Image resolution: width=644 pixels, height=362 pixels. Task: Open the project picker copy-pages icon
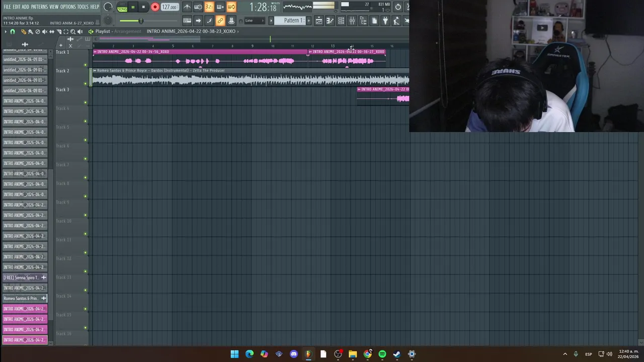coord(374,21)
